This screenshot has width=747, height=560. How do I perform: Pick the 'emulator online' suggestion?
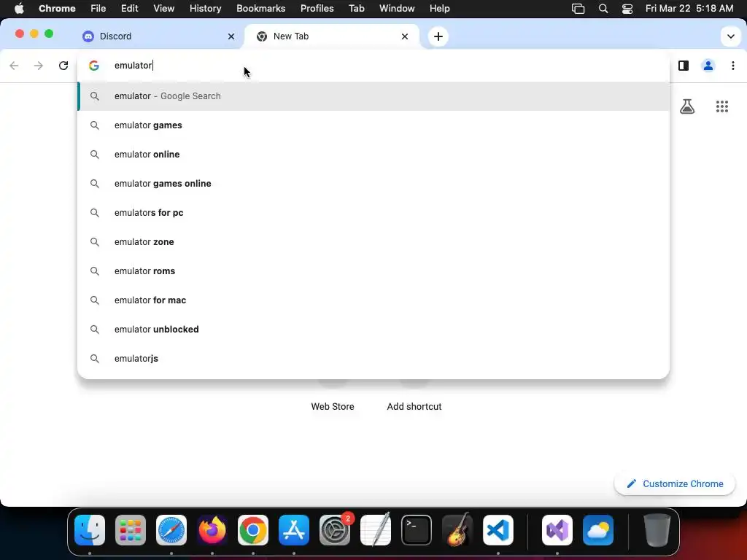pyautogui.click(x=373, y=155)
